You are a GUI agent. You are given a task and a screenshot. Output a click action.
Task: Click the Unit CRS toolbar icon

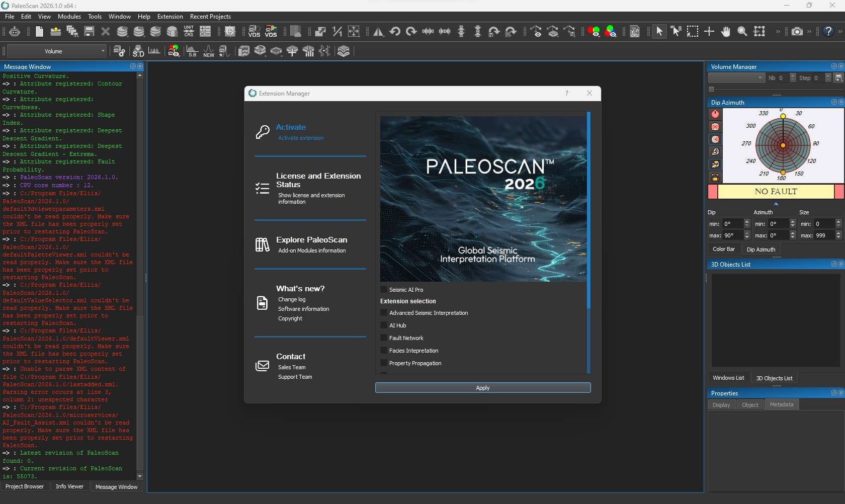pos(189,31)
